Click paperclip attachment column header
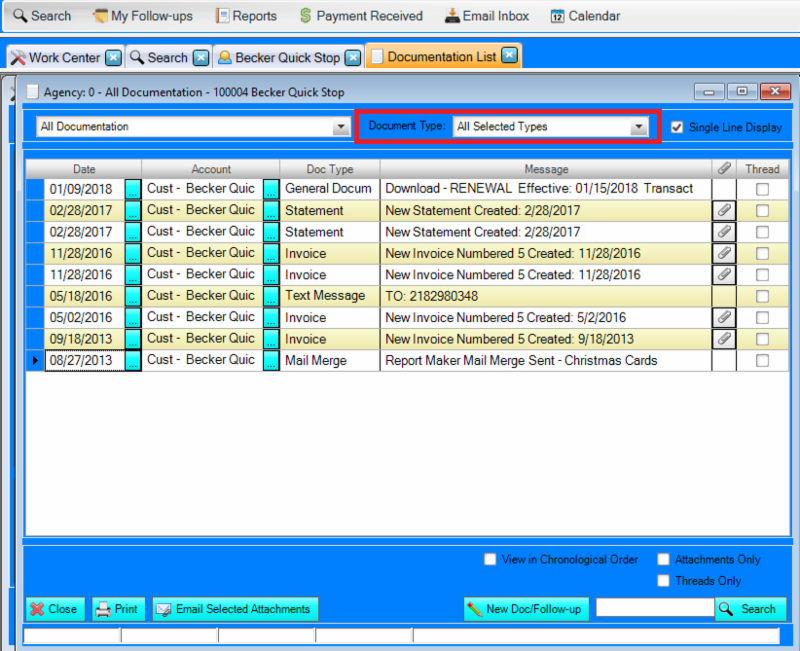This screenshot has height=651, width=800. click(x=723, y=169)
